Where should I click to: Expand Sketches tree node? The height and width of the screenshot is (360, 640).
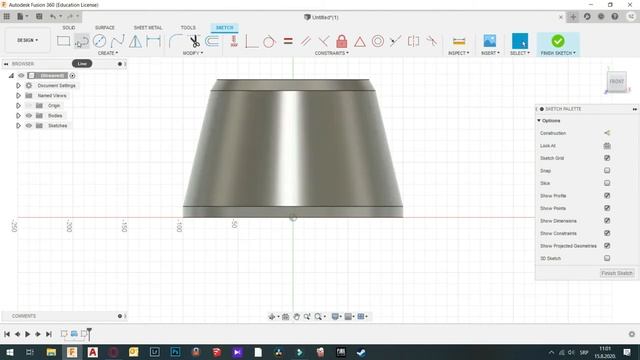18,126
